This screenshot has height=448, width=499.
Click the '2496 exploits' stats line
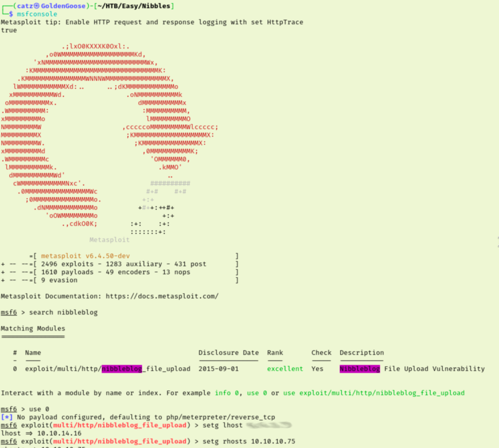click(123, 264)
